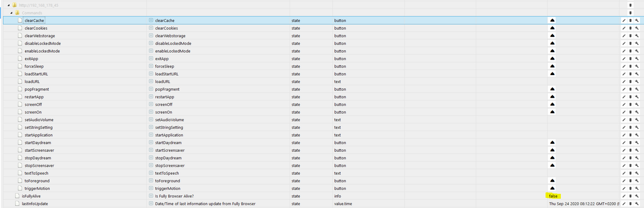Click the 'text' role cell for loadURL
Screen dimensions: 644x208
point(338,81)
